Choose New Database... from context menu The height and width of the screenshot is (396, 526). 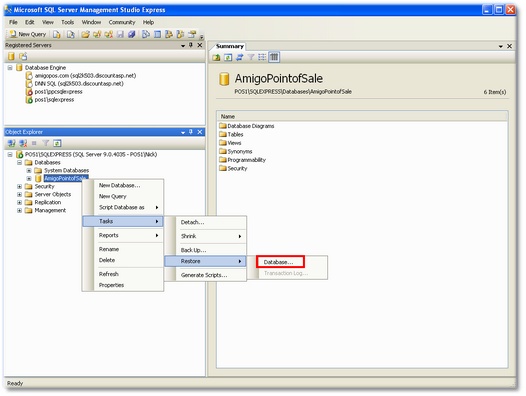pos(123,185)
